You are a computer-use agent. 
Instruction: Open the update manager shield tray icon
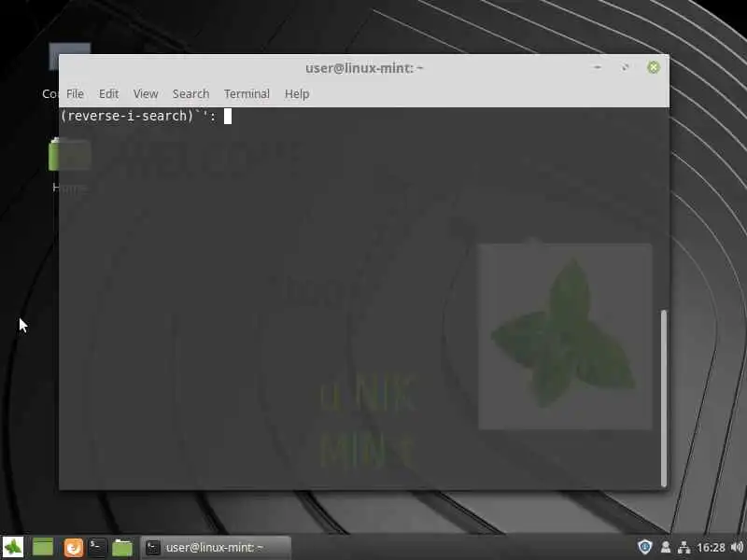(x=644, y=547)
